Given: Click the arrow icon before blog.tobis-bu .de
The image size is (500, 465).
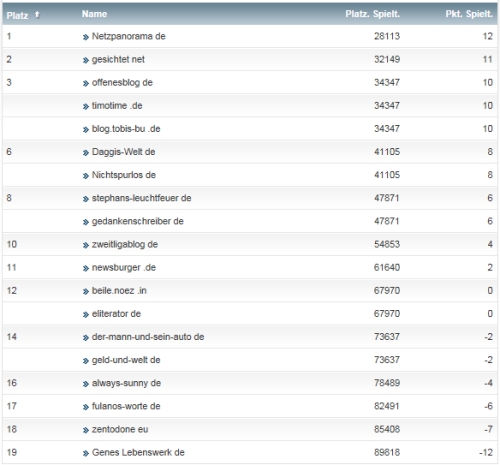Looking at the screenshot, I should pos(86,130).
